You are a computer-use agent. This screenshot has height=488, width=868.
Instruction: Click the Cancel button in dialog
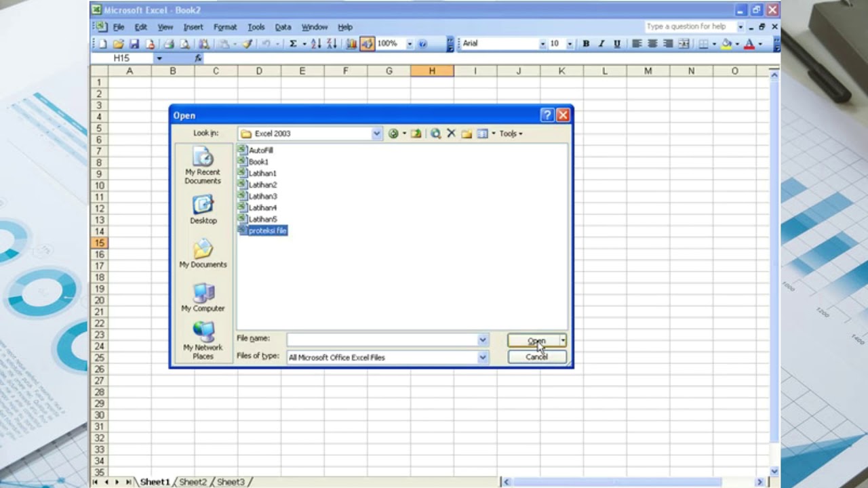coord(537,357)
